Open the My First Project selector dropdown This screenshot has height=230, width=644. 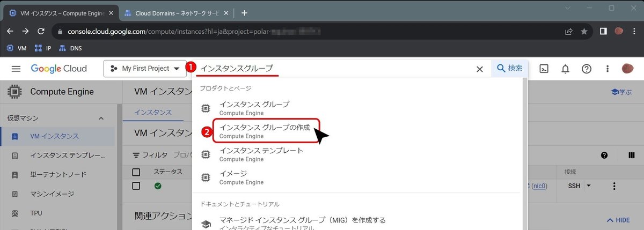[145, 69]
